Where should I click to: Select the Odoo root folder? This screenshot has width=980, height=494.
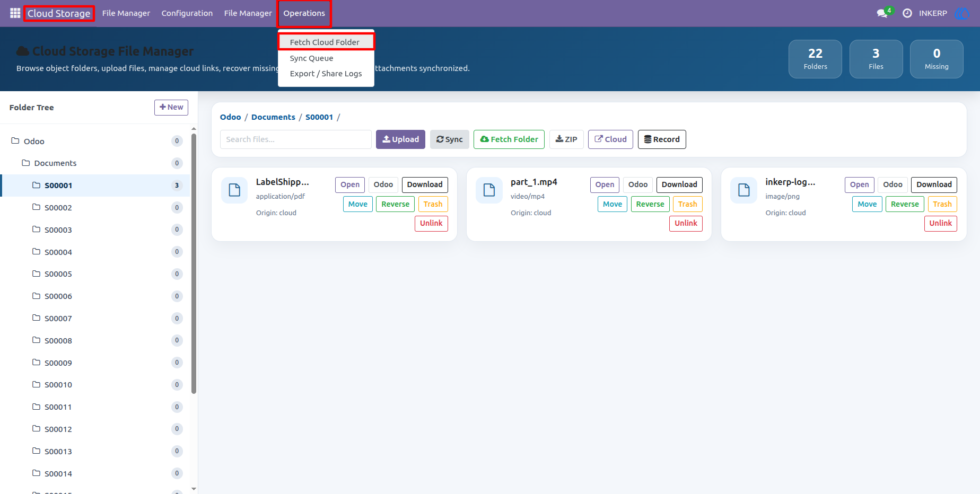(x=95, y=141)
